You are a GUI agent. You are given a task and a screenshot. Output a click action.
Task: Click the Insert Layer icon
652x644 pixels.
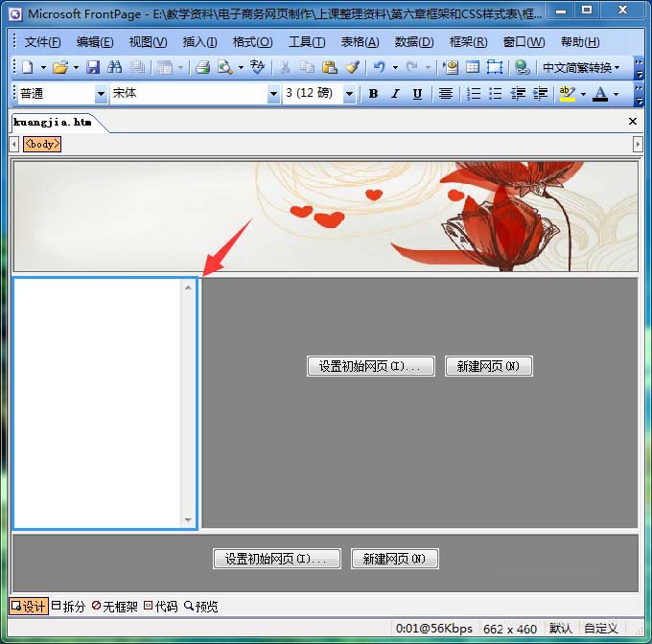(x=495, y=67)
